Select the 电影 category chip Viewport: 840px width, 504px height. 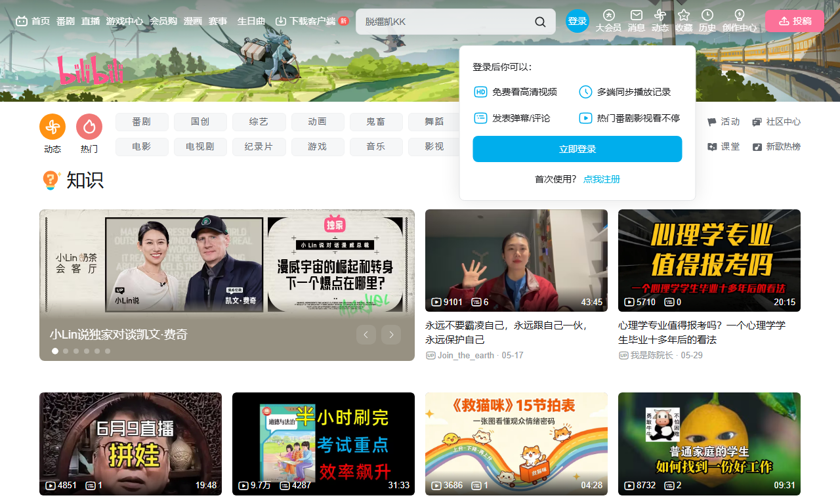click(x=142, y=147)
